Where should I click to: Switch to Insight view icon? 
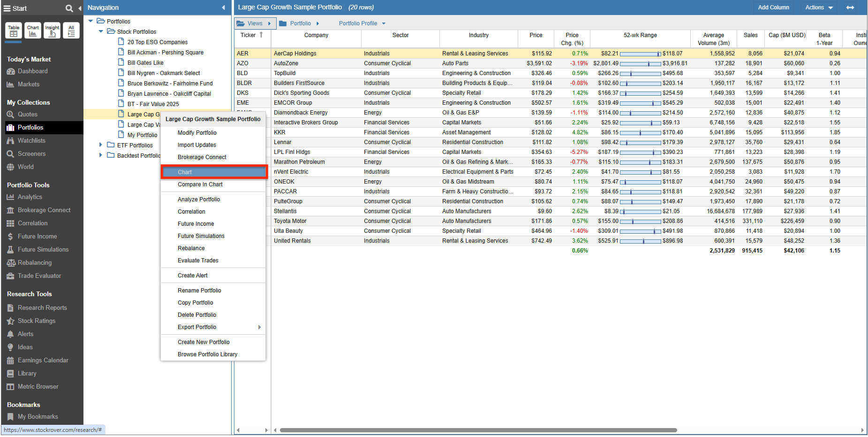(52, 31)
